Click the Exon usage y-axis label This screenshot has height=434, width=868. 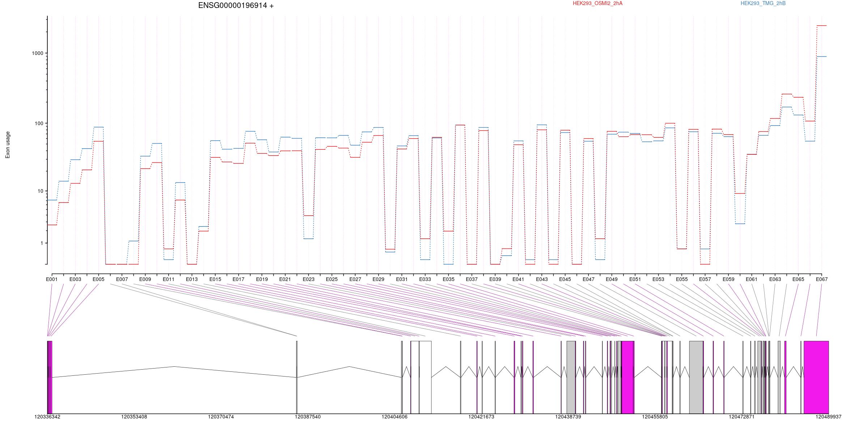click(8, 145)
